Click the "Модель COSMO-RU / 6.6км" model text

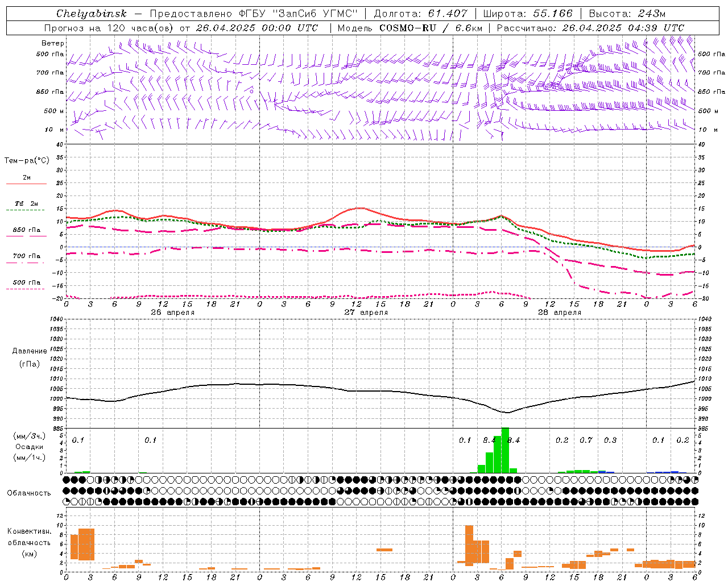coord(410,28)
